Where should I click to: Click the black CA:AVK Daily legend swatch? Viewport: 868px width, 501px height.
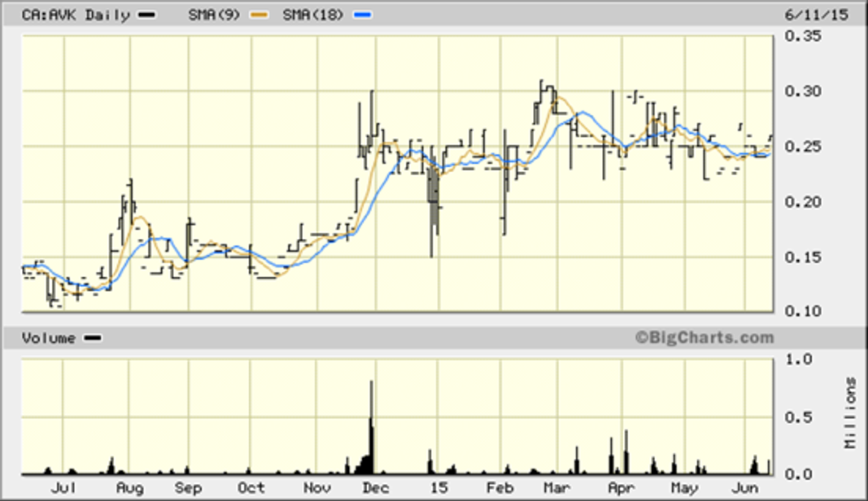tap(148, 16)
